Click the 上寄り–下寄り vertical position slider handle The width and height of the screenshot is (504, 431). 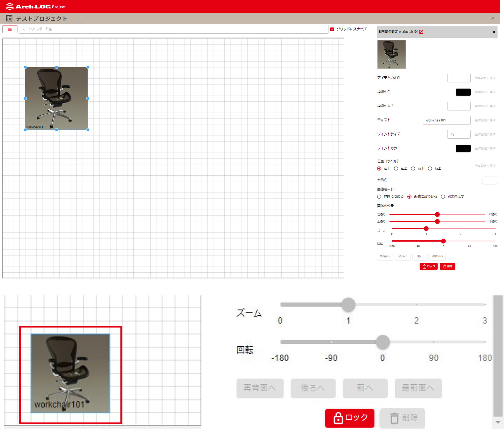pyautogui.click(x=437, y=221)
